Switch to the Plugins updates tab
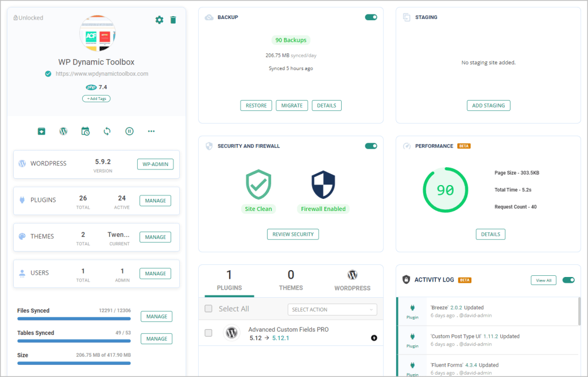This screenshot has width=588, height=377. 229,281
